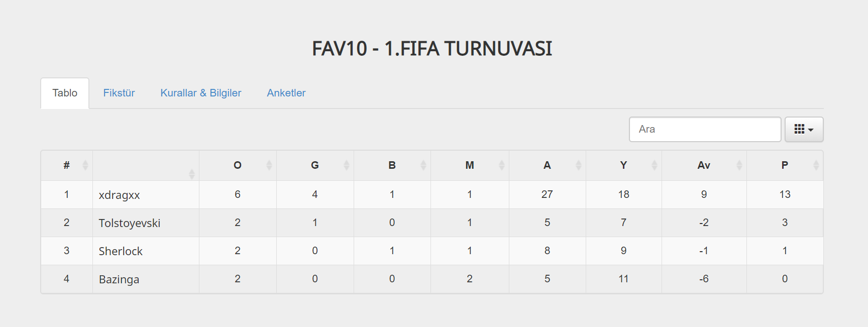
Task: Click the Bazinga player row
Action: pyautogui.click(x=119, y=279)
